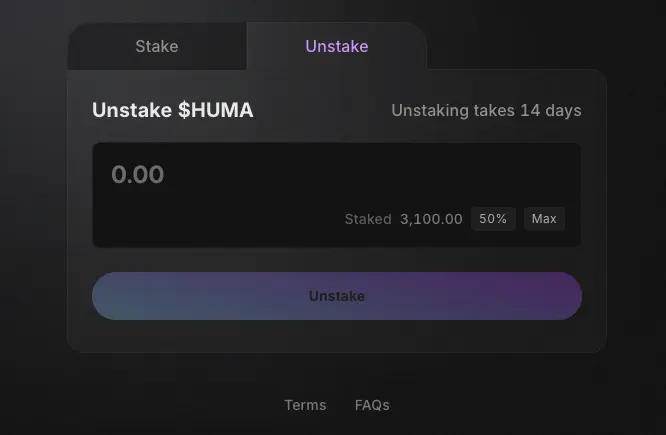Viewport: 666px width, 435px height.
Task: Click the Max amount button
Action: pyautogui.click(x=544, y=219)
